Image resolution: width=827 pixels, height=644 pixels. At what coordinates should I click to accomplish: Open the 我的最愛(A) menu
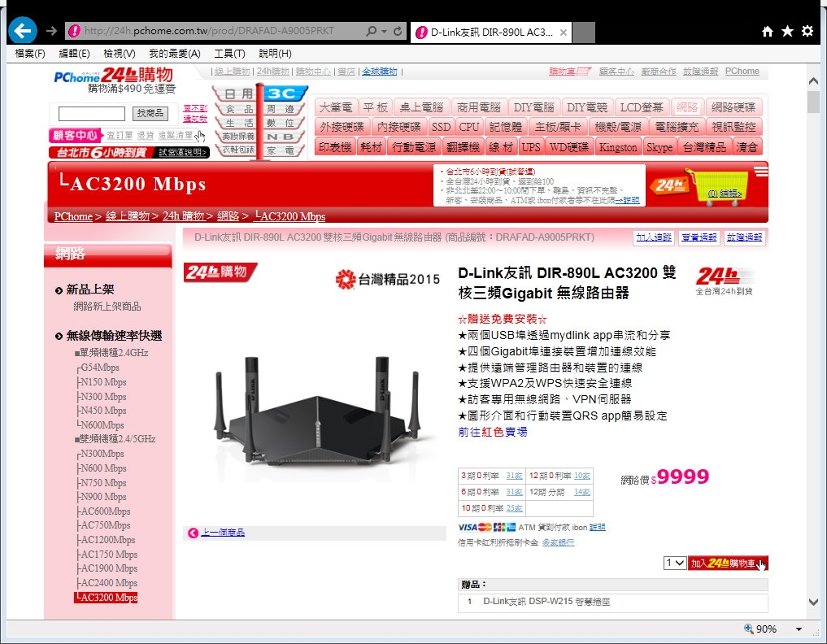coord(175,54)
